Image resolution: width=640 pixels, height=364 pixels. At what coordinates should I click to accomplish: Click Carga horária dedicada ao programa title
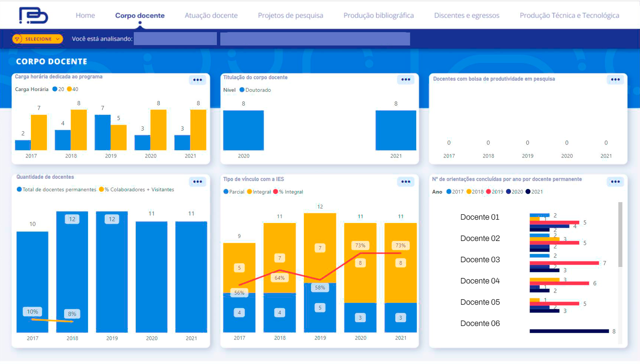pos(58,77)
